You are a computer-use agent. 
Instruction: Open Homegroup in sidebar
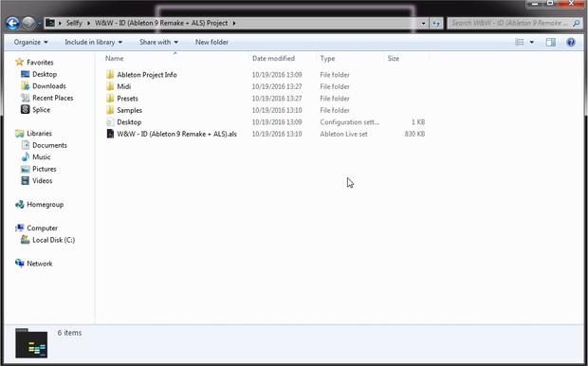[x=45, y=205]
